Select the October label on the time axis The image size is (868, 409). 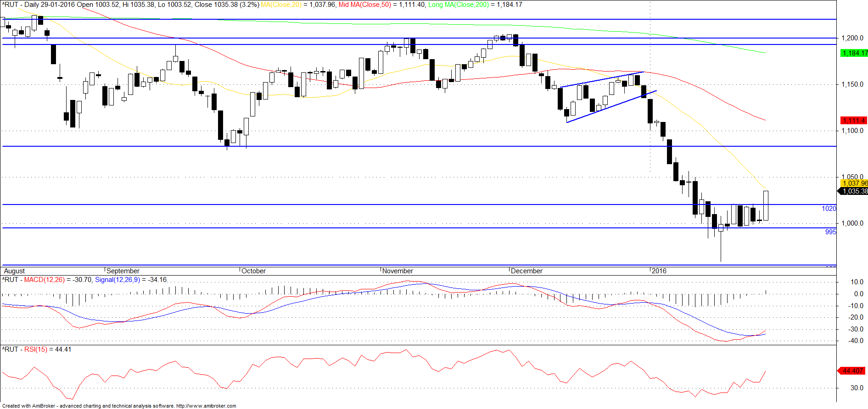[x=253, y=271]
